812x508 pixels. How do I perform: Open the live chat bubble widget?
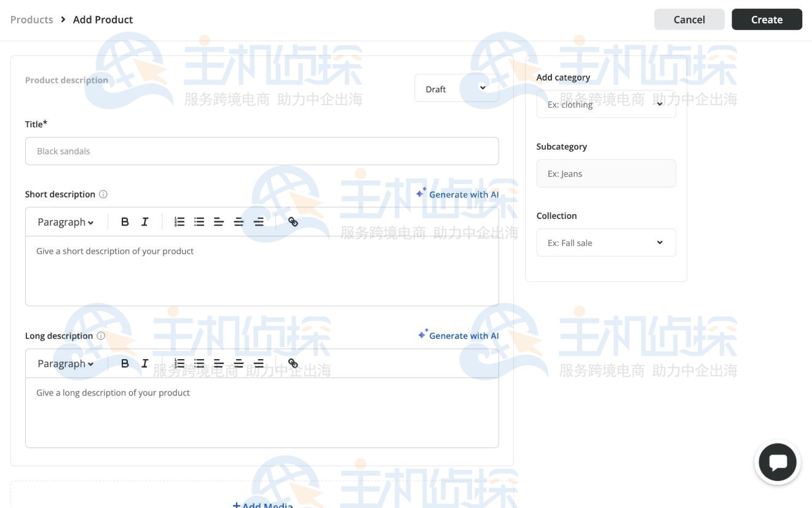pyautogui.click(x=778, y=462)
